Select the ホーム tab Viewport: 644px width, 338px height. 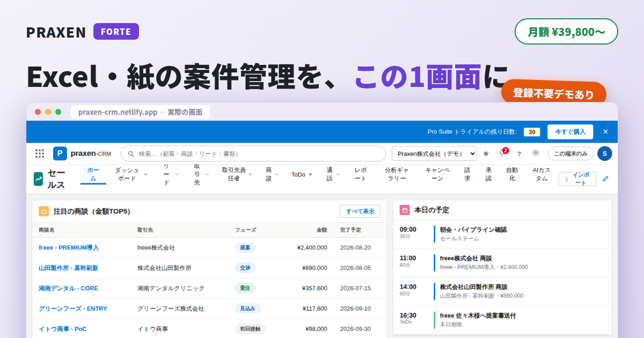93,174
